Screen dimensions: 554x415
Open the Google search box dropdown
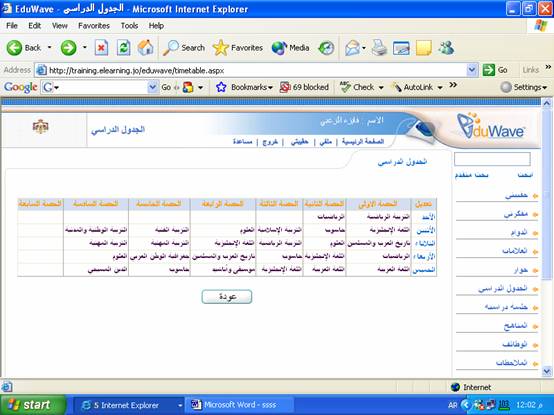[153, 87]
